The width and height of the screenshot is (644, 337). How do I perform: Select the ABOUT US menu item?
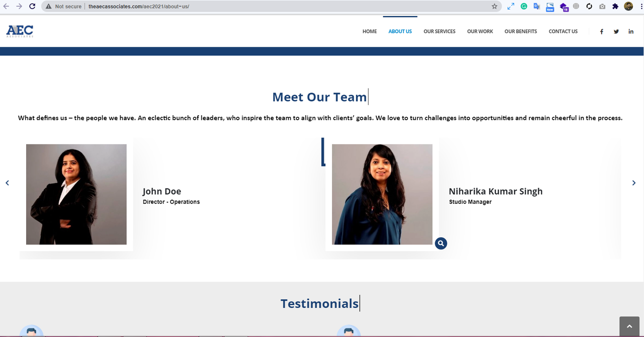[x=400, y=31]
